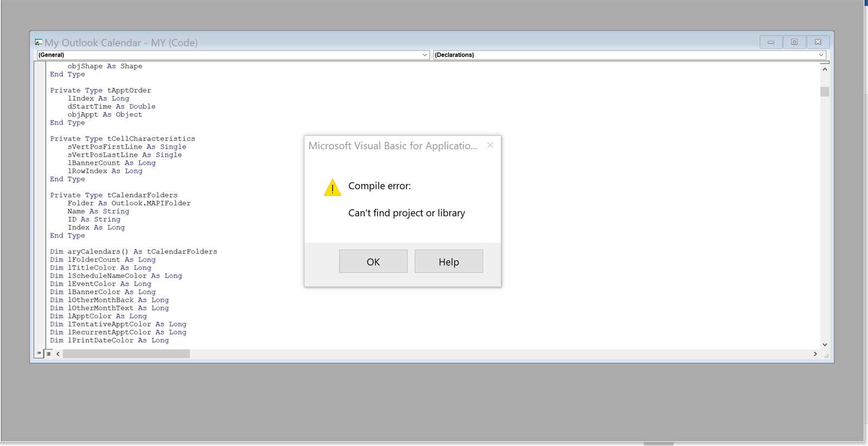The height and width of the screenshot is (446, 868).
Task: Click the 'Compile error:' text
Action: click(x=379, y=186)
